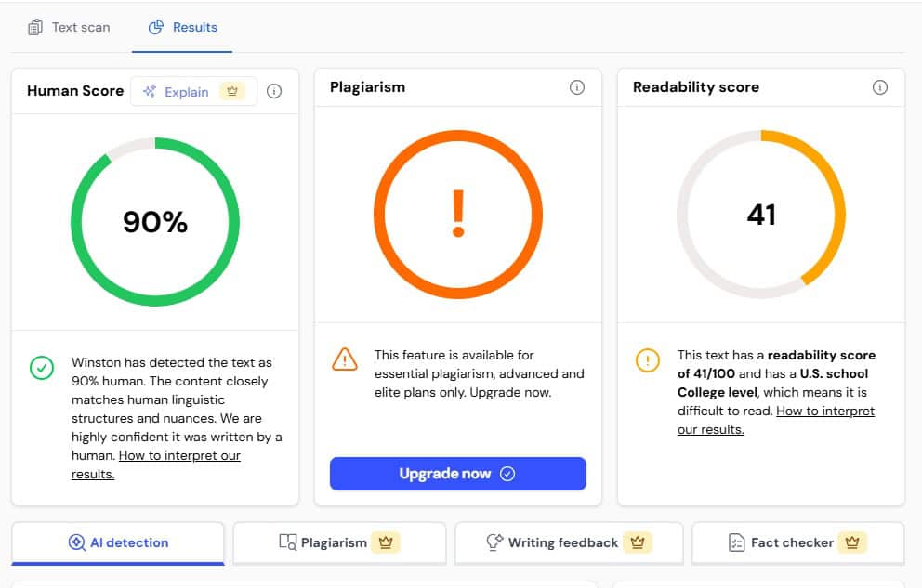Click the 90% human score gauge

point(155,221)
